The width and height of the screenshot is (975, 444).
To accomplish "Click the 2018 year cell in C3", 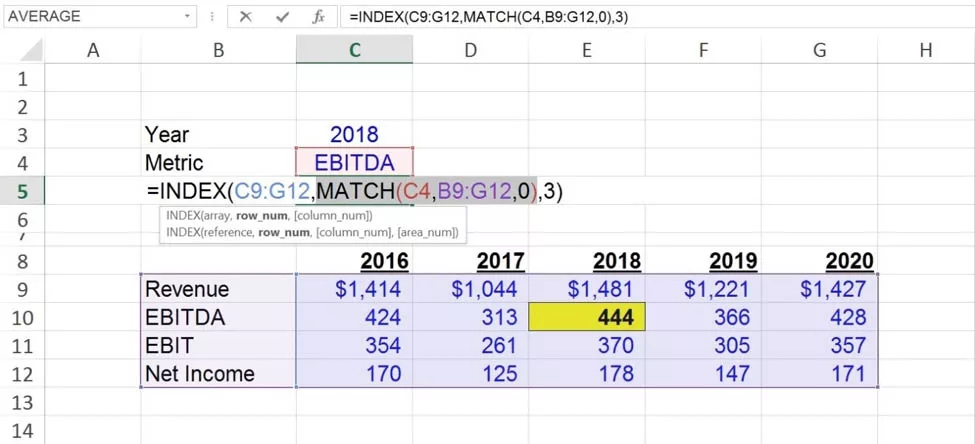I will point(354,135).
